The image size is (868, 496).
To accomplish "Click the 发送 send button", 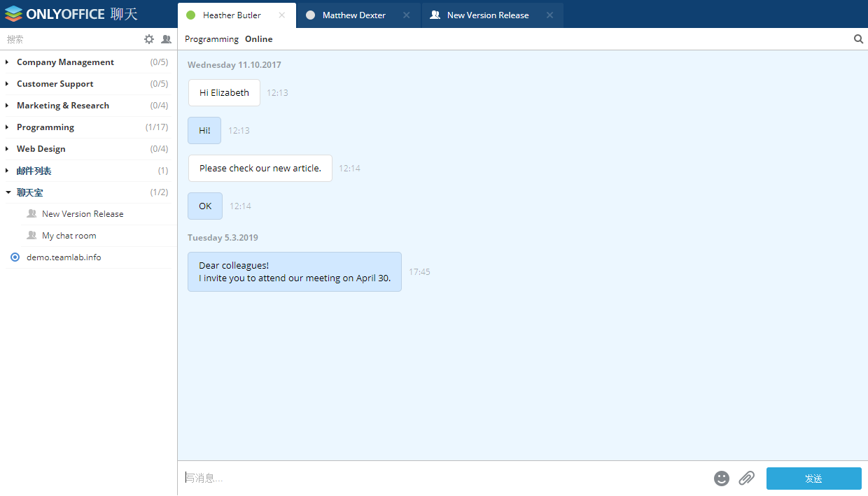I will tap(813, 479).
